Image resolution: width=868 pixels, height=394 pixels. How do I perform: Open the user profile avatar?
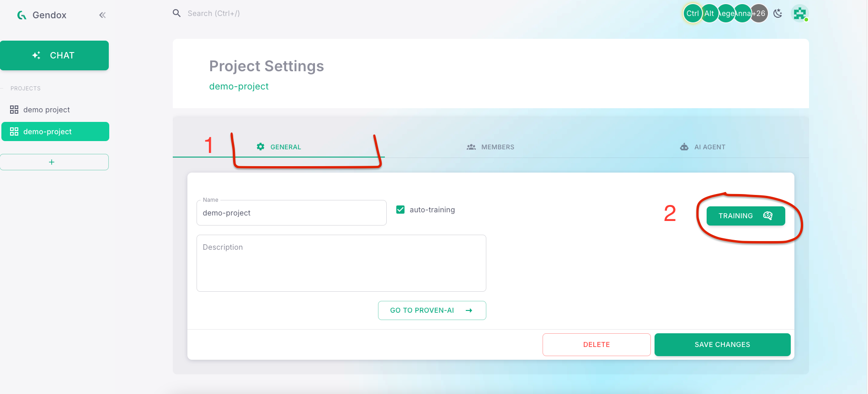click(799, 14)
